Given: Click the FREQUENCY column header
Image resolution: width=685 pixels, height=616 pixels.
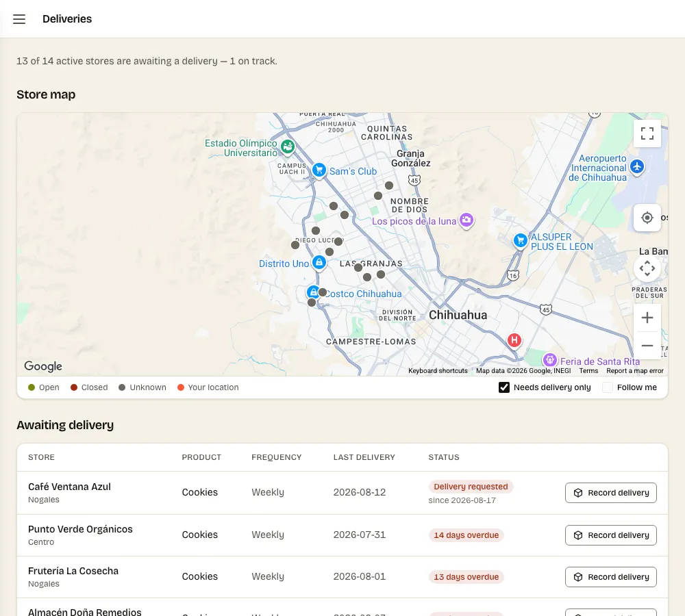Looking at the screenshot, I should pyautogui.click(x=277, y=457).
